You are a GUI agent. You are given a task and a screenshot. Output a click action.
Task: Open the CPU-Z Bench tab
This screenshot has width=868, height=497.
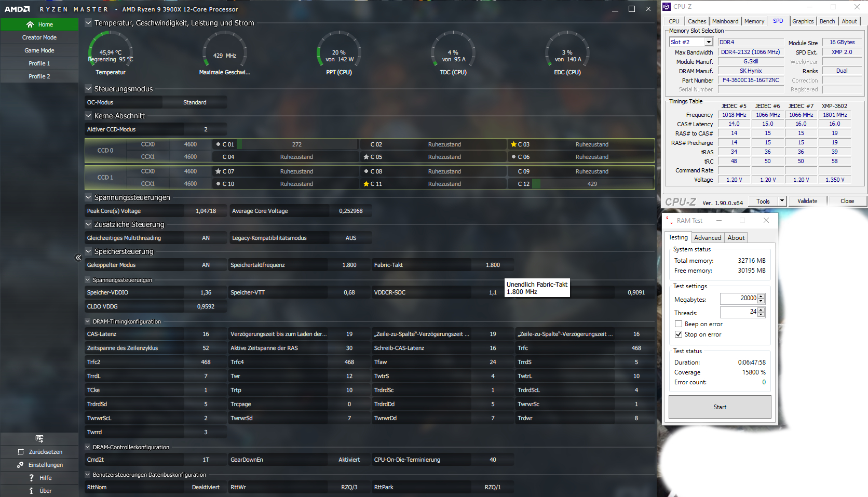(827, 21)
